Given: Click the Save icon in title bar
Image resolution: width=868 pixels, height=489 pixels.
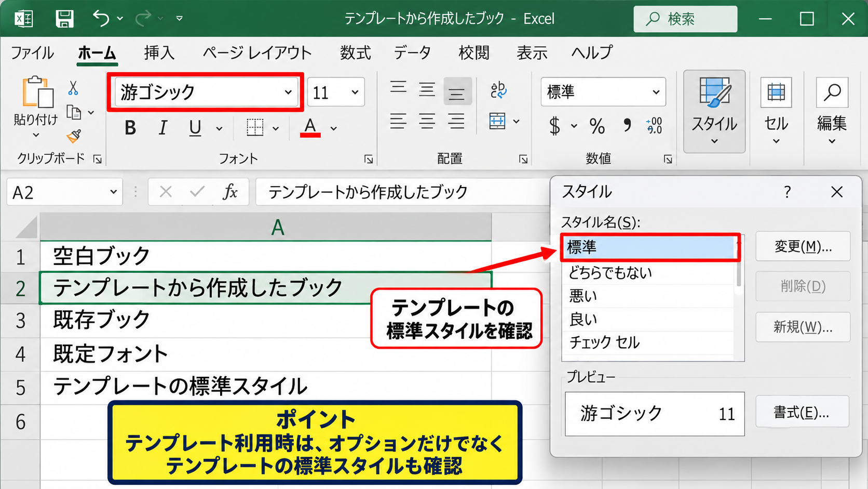Looking at the screenshot, I should click(x=64, y=19).
